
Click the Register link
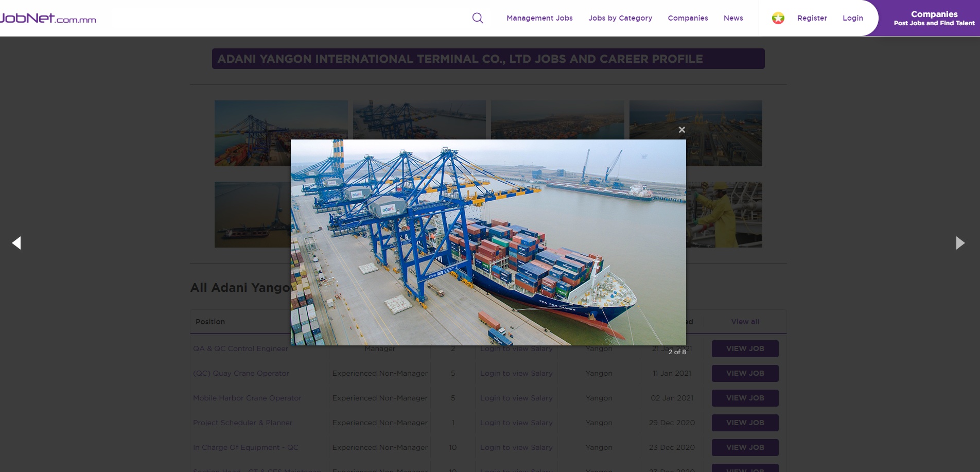pyautogui.click(x=812, y=18)
